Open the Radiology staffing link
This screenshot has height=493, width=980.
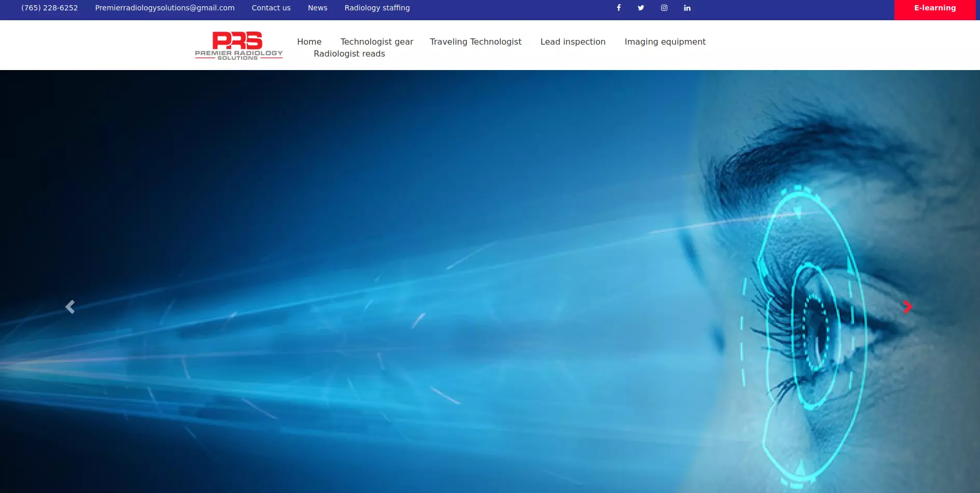click(377, 8)
